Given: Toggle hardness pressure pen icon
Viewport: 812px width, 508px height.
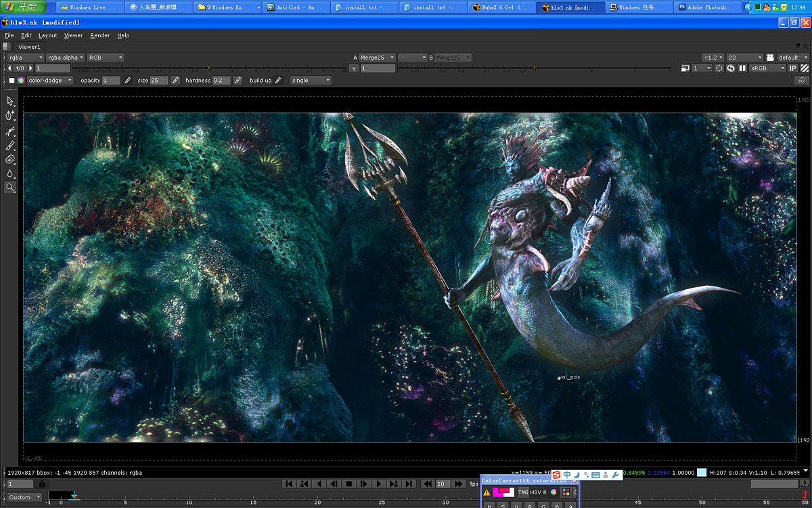Looking at the screenshot, I should (238, 80).
